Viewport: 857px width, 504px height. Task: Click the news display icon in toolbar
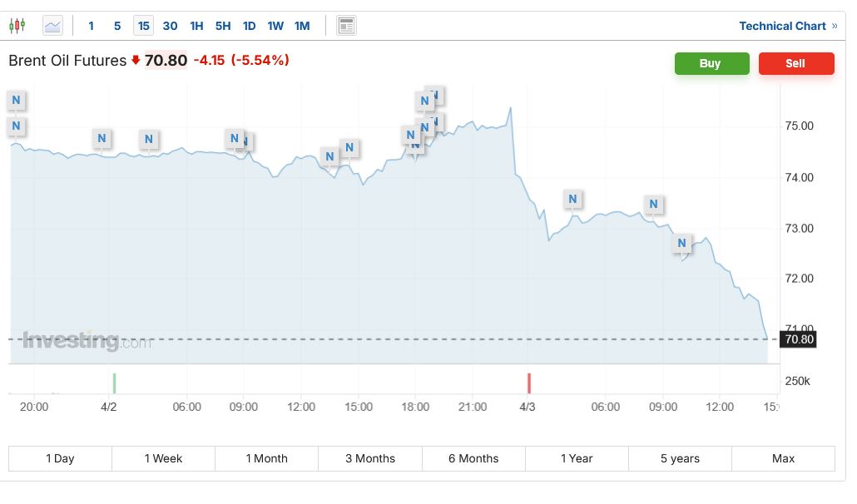click(x=346, y=26)
